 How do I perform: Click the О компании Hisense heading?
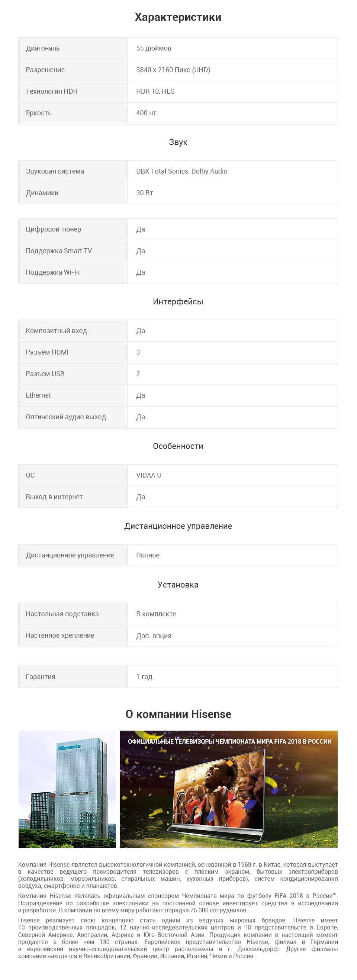(178, 714)
